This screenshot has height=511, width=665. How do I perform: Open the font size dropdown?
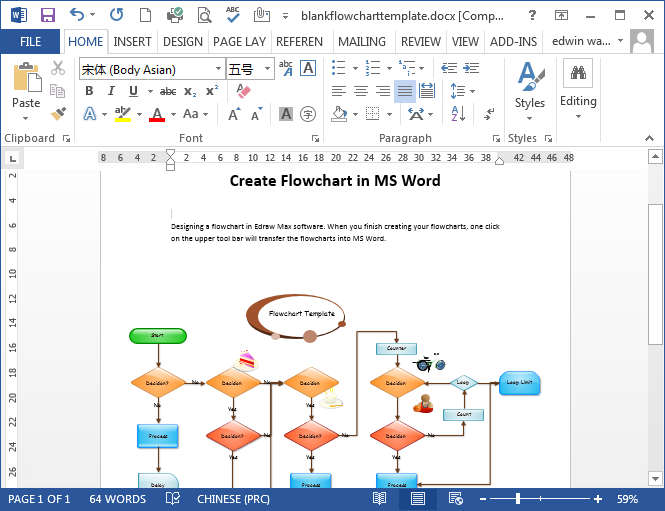(267, 69)
